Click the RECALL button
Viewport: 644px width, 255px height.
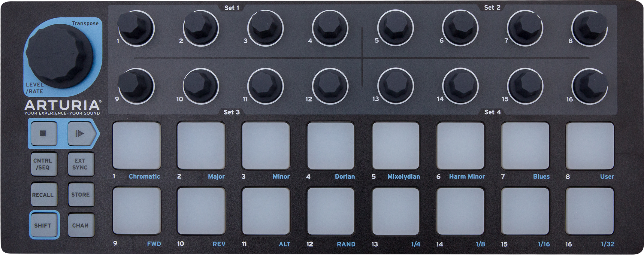tap(44, 195)
